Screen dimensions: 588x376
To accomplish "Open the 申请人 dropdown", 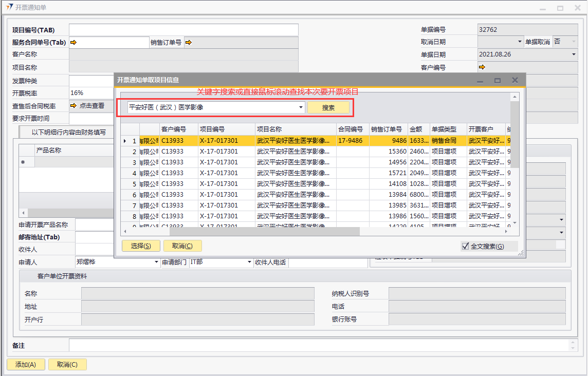I will pyautogui.click(x=157, y=262).
